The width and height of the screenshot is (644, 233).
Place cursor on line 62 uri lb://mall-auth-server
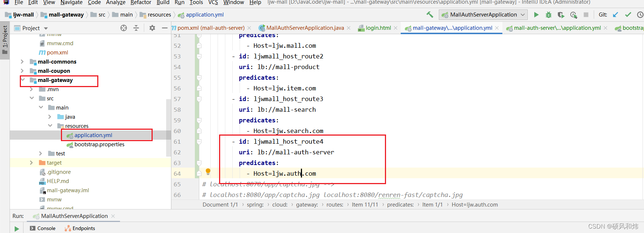pyautogui.click(x=286, y=152)
